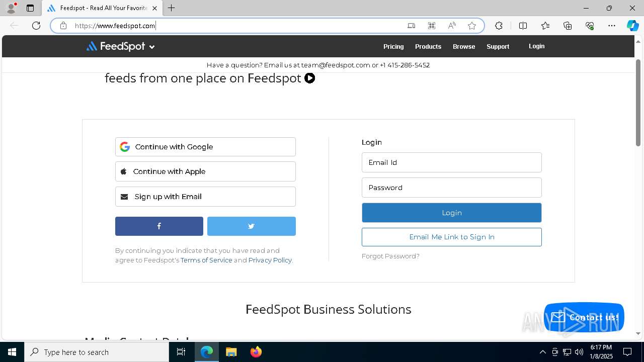Open the Contact us chat widget
Image resolution: width=644 pixels, height=362 pixels.
584,317
